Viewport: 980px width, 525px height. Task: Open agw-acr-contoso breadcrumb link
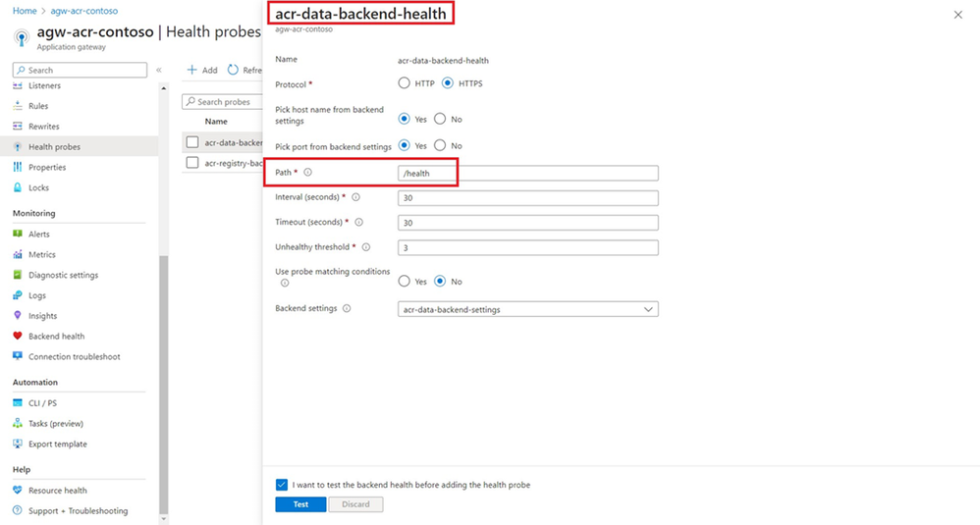click(84, 11)
